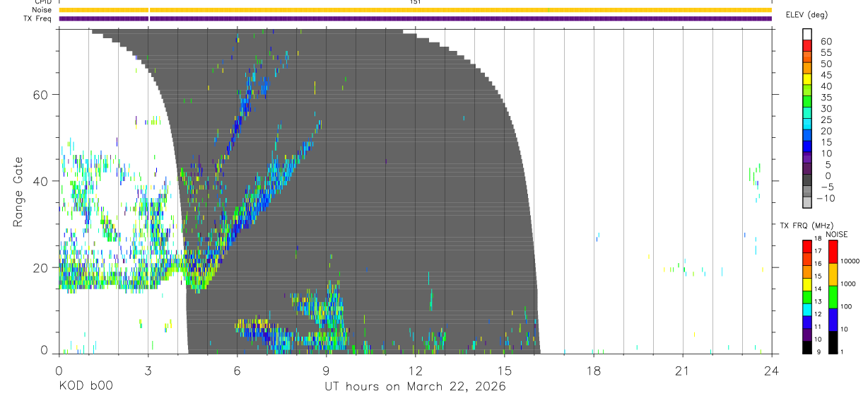Click the "TX FRQ (MHz)" legend title
The height and width of the screenshot is (401, 868).
806,226
